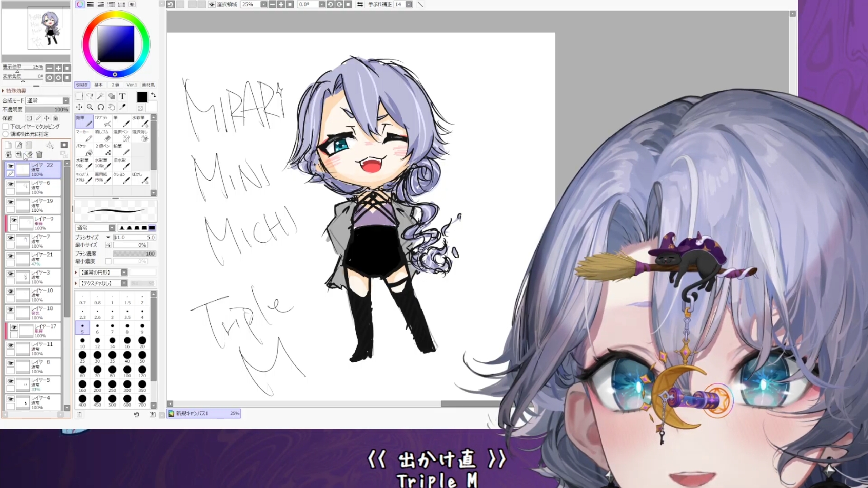The width and height of the screenshot is (868, 488).
Task: Delete the selected layer with trash icon
Action: pos(39,155)
